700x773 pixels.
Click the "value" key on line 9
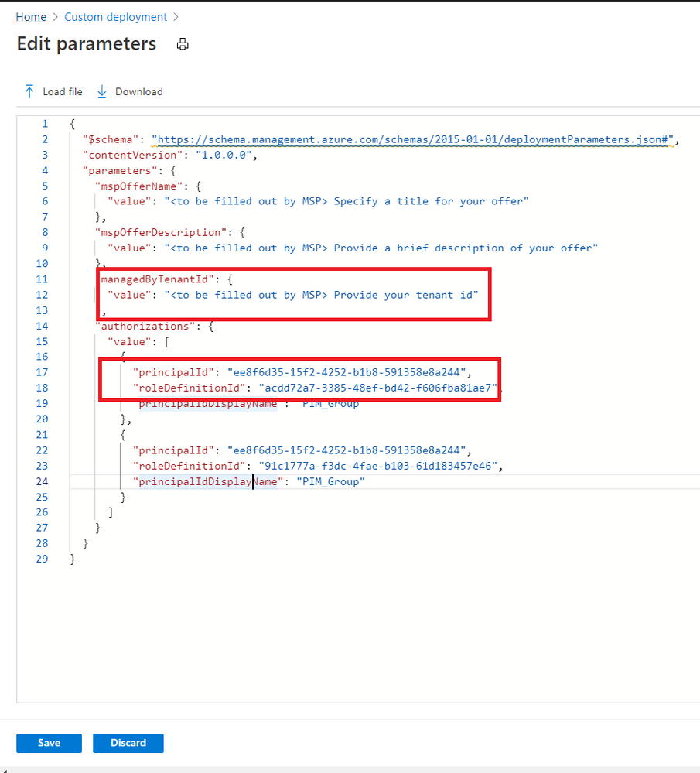click(x=129, y=248)
